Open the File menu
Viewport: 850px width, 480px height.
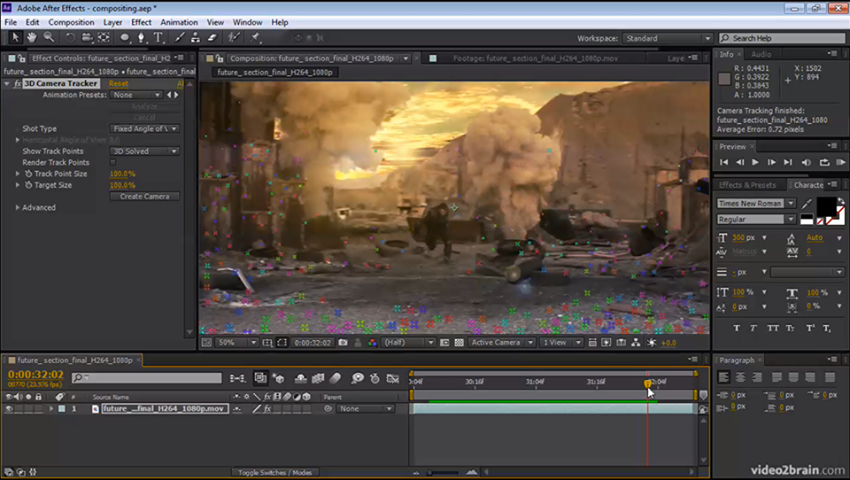[10, 22]
